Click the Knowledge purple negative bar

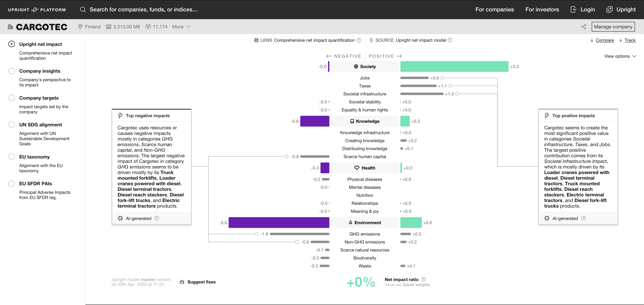[314, 121]
